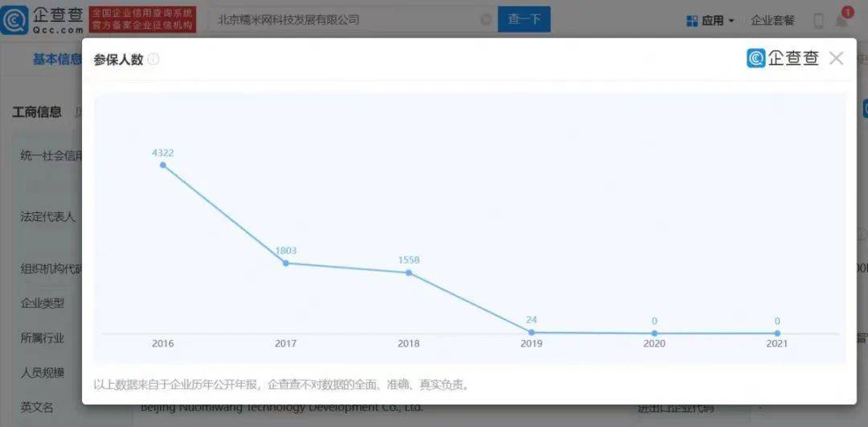Image resolution: width=868 pixels, height=427 pixels.
Task: Click the 2021 data point 0
Action: (777, 334)
